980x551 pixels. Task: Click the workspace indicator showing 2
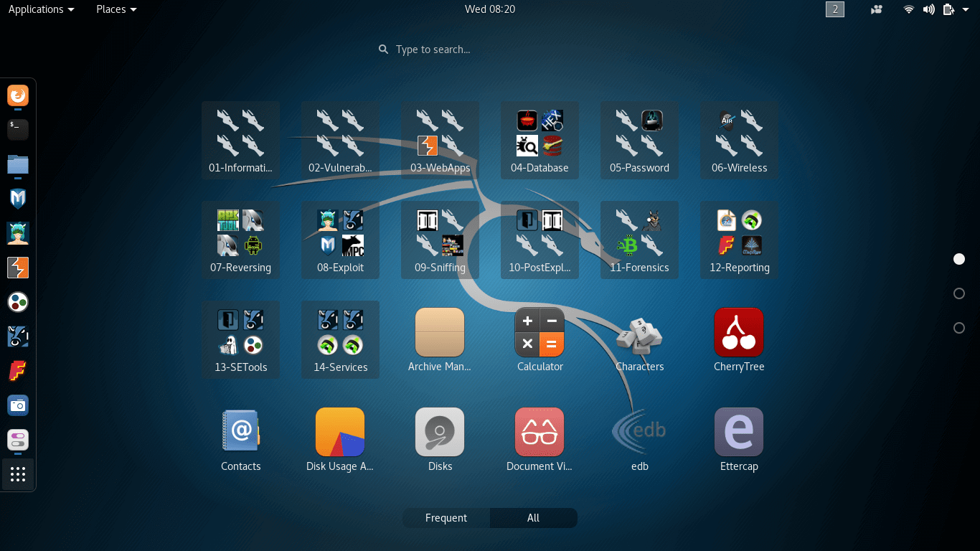835,9
